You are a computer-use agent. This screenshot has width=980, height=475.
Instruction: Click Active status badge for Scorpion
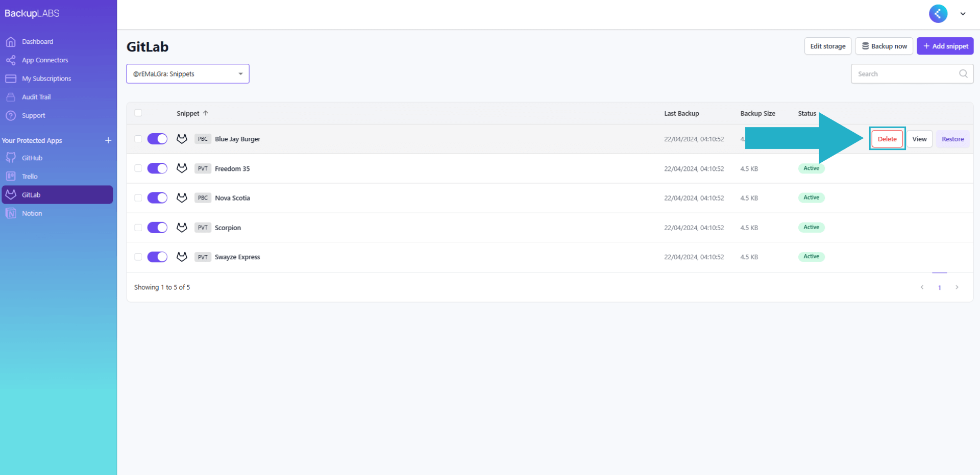(811, 227)
